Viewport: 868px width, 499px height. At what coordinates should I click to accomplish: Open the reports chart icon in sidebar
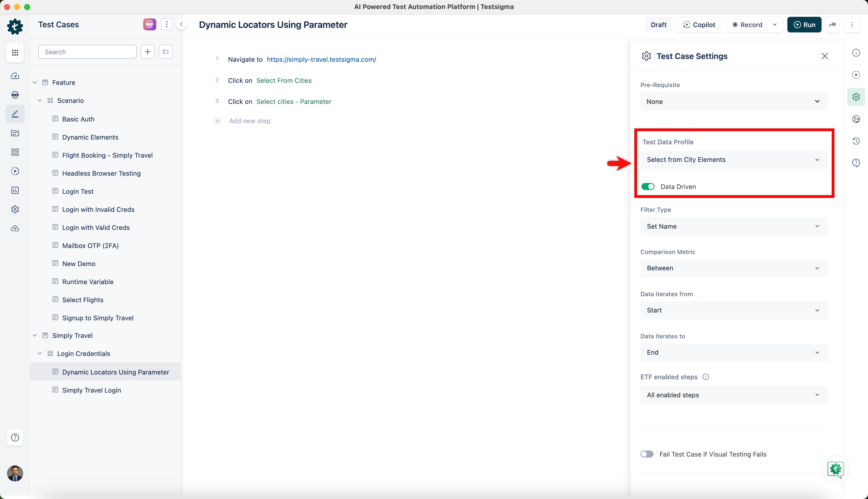[15, 190]
